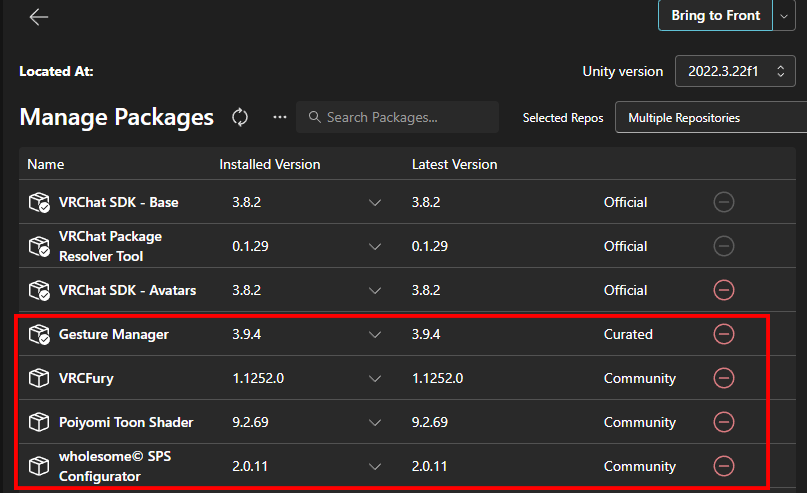This screenshot has width=807, height=493.
Task: Open the Selected Repos dropdown
Action: pyautogui.click(x=710, y=118)
